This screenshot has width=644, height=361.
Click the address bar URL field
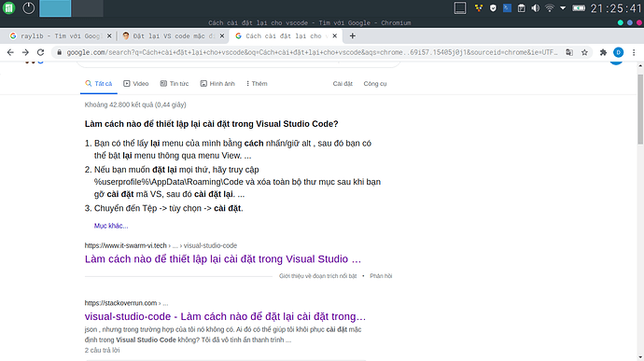(x=312, y=52)
